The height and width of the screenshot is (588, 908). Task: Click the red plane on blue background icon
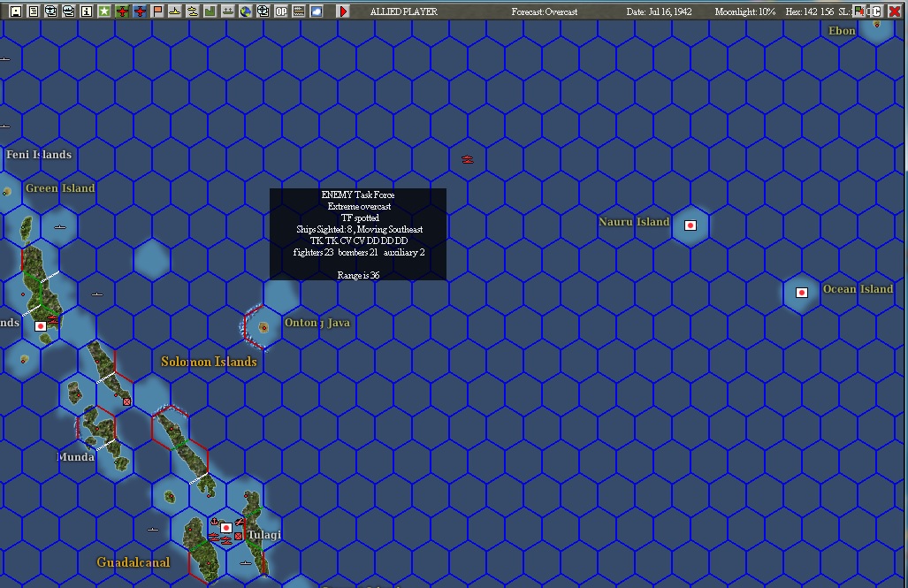140,11
